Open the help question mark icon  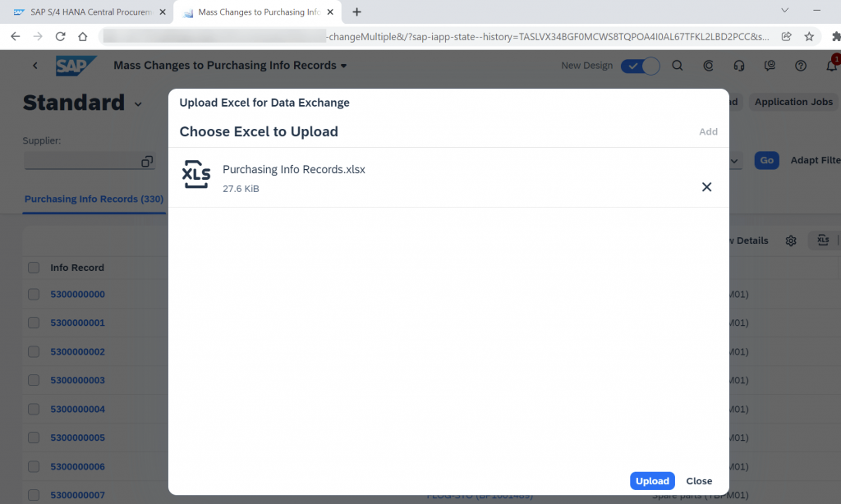click(x=800, y=66)
